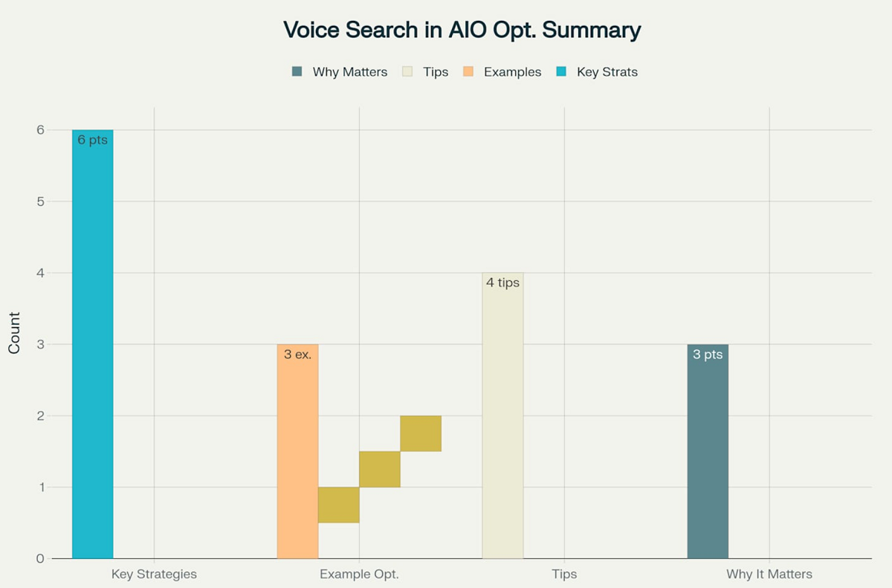Select the orange Example Opt. bar
Viewport: 892px width, 588px height.
[297, 451]
